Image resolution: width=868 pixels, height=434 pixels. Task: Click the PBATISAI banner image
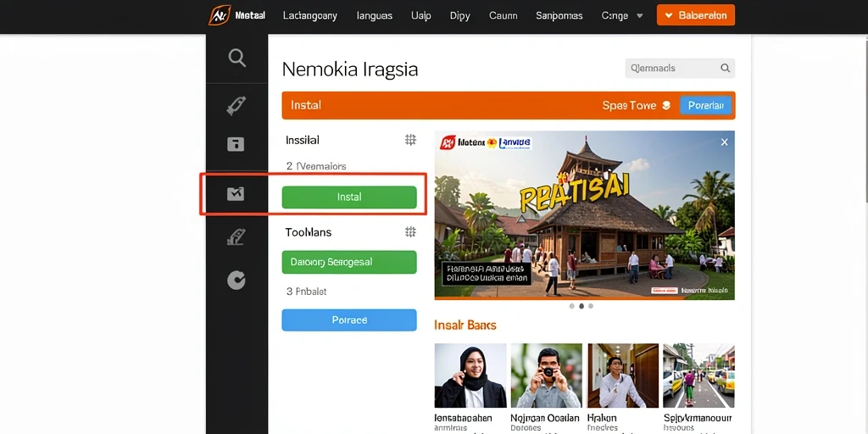click(585, 215)
